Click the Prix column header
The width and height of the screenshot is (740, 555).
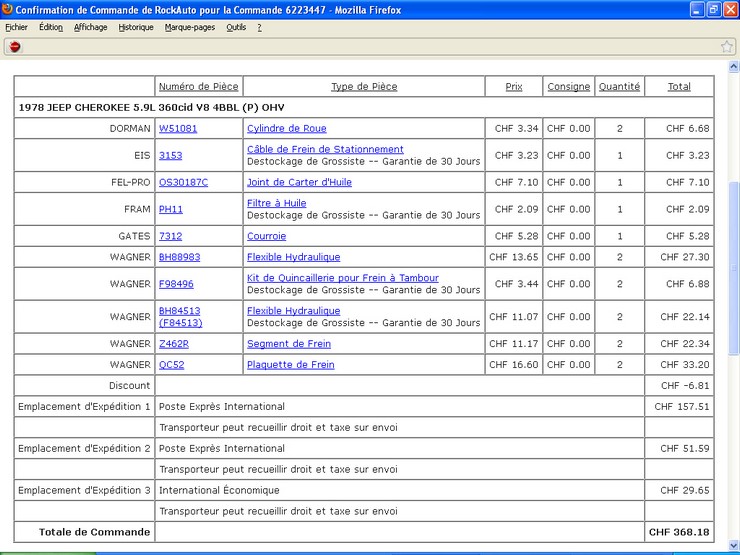coord(513,87)
